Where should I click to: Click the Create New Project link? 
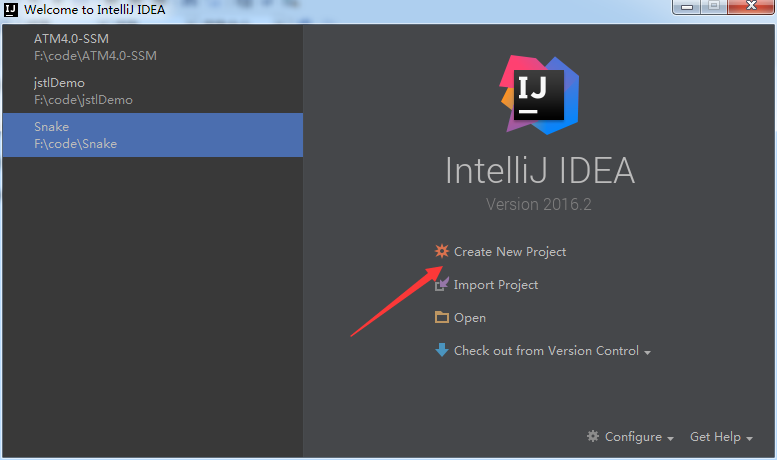(510, 252)
